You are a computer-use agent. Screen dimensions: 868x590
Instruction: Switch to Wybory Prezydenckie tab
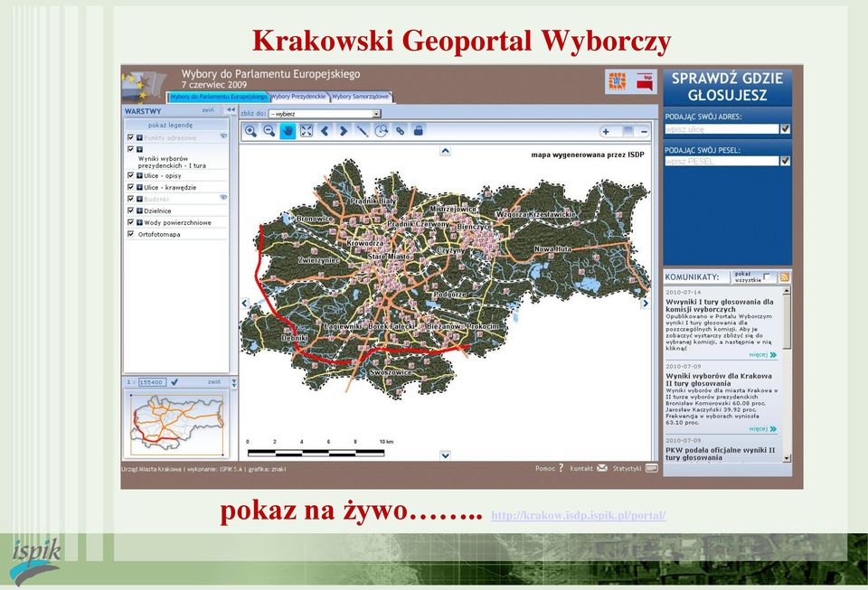pyautogui.click(x=299, y=97)
